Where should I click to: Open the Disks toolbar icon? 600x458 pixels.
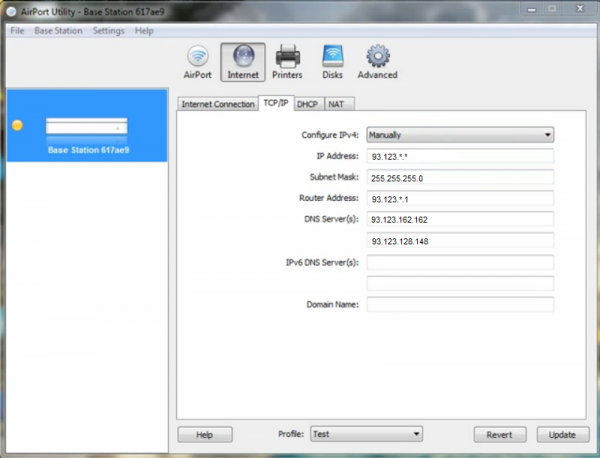pos(332,62)
